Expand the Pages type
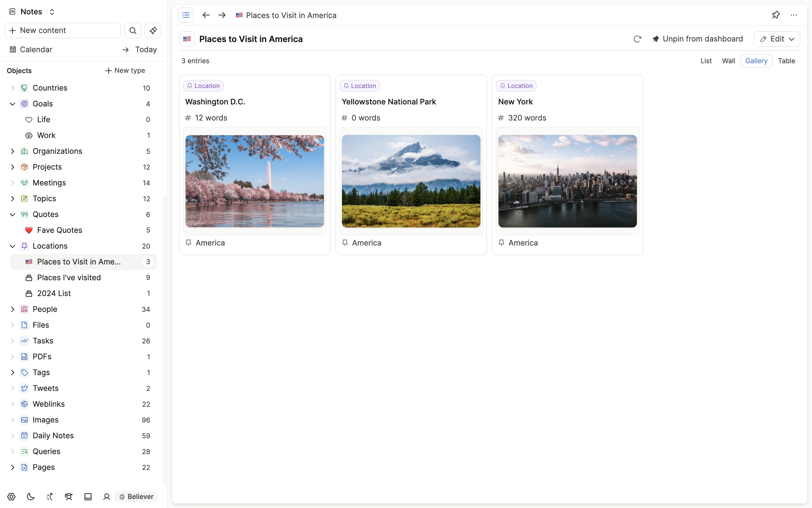Viewport: 812px width, 508px height. coord(12,467)
